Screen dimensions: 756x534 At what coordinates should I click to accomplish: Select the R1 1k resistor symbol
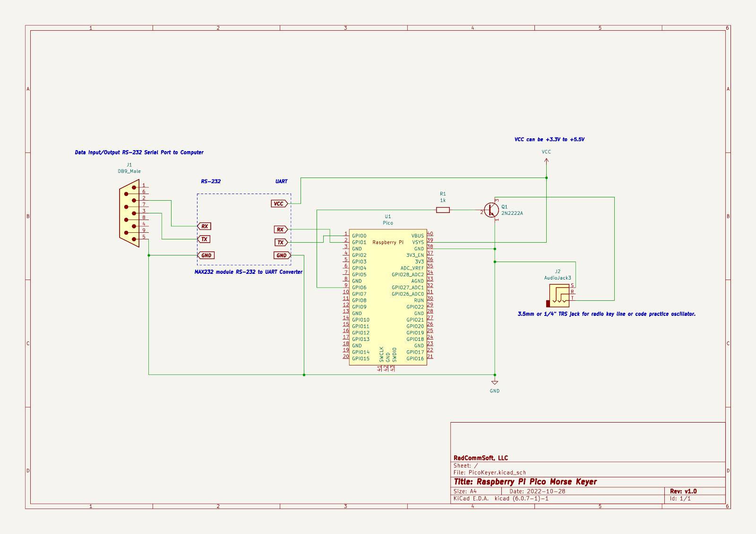pos(443,210)
